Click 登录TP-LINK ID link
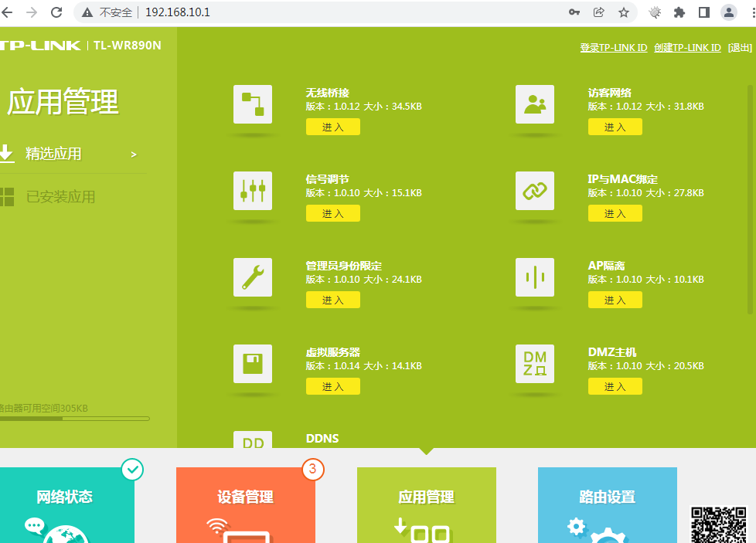The image size is (756, 543). point(613,47)
